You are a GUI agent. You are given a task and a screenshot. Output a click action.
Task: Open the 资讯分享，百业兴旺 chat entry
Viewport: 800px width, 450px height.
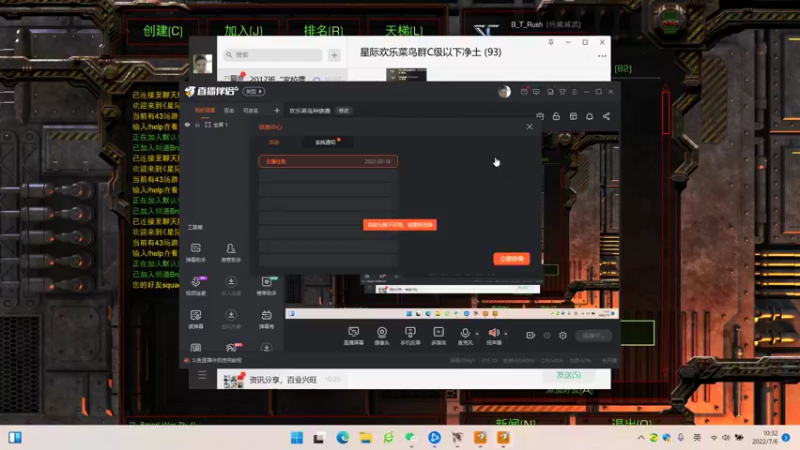click(x=283, y=380)
